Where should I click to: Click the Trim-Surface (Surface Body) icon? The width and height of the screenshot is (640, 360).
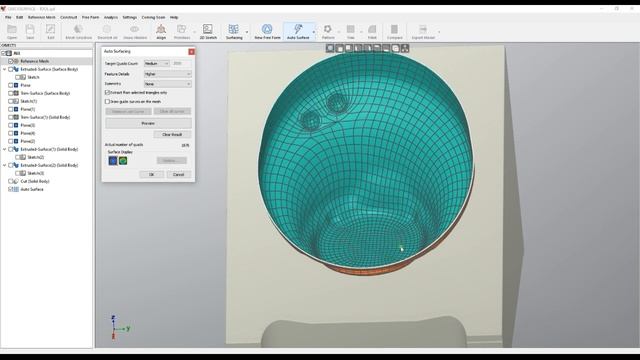pos(16,93)
